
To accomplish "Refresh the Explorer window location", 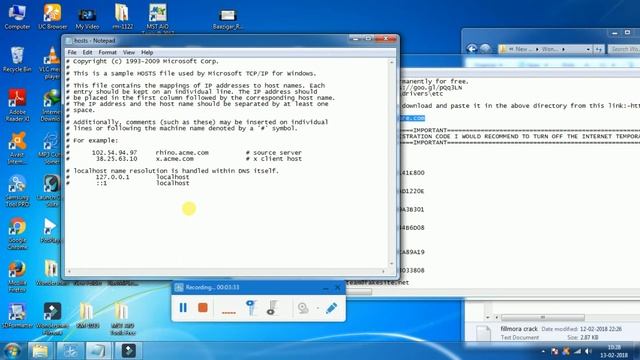I will coord(598,49).
